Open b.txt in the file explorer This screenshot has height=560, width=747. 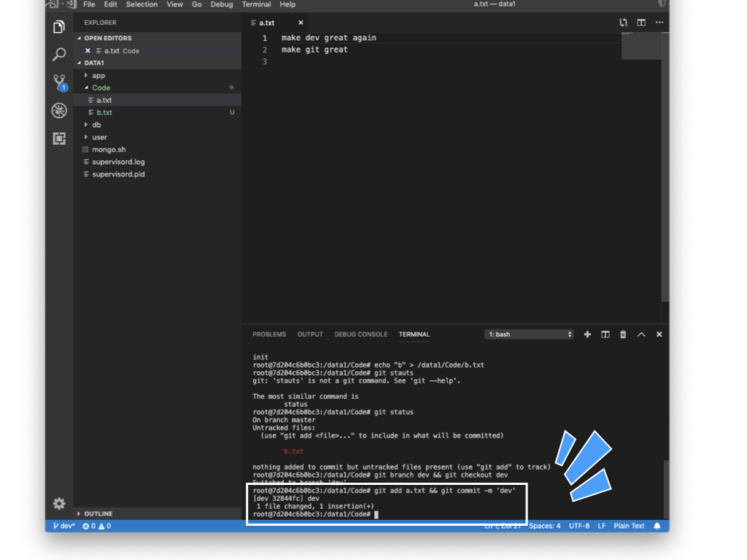coord(104,112)
